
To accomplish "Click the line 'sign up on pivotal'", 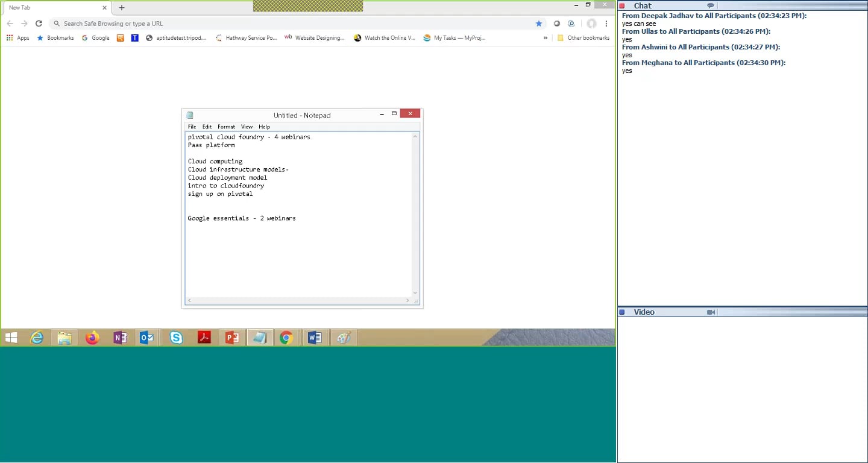I will click(x=220, y=194).
